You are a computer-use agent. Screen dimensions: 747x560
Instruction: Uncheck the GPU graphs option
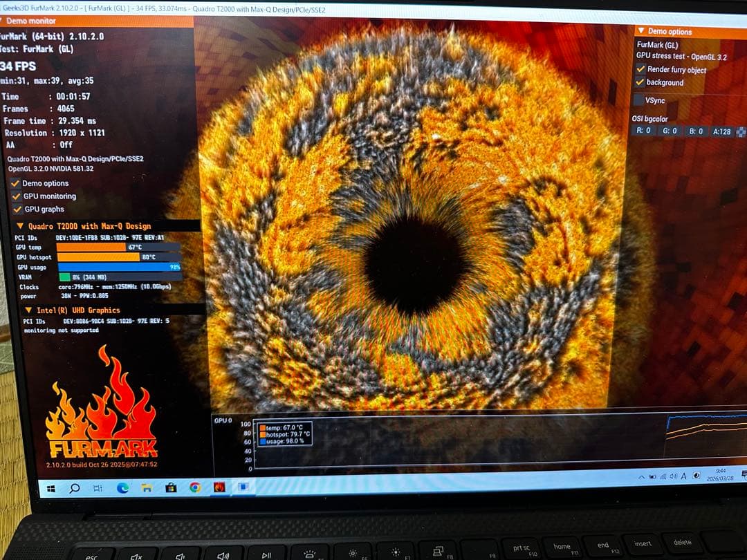(17, 209)
